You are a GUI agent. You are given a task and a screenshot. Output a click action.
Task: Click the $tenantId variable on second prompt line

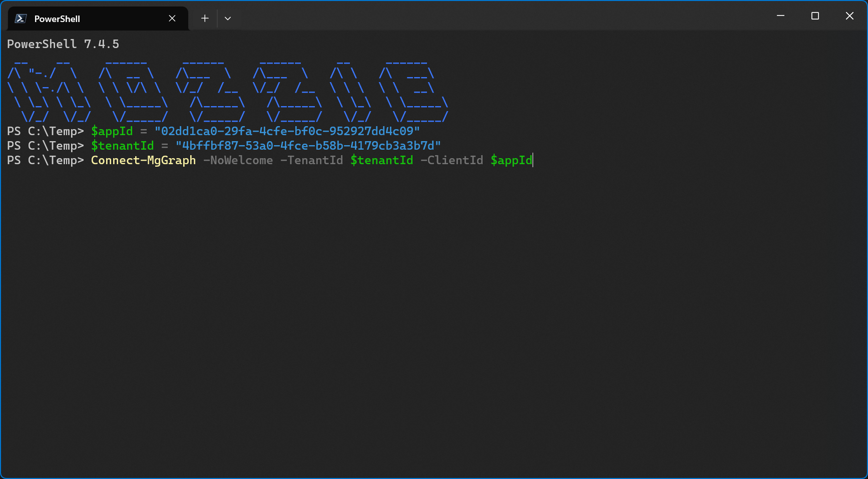[123, 146]
